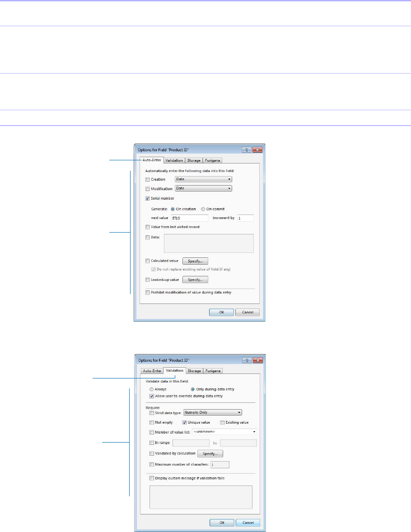Click the Data text area
This screenshot has height=532, width=411.
[209, 243]
